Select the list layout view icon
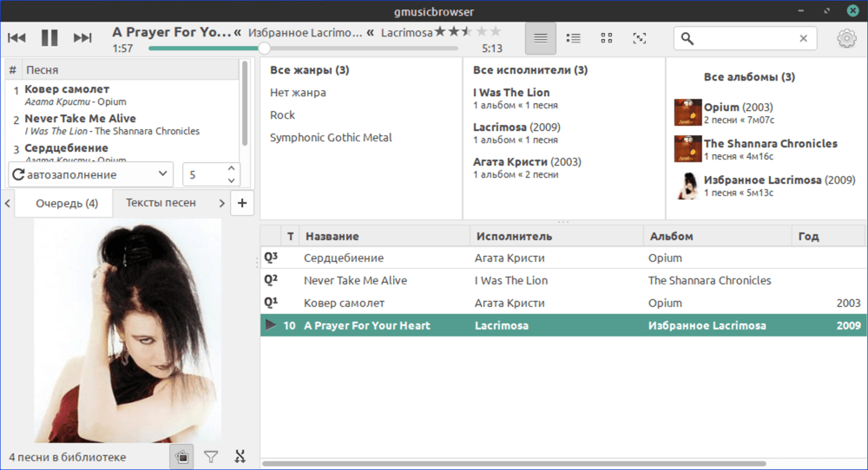868x470 pixels. point(540,38)
